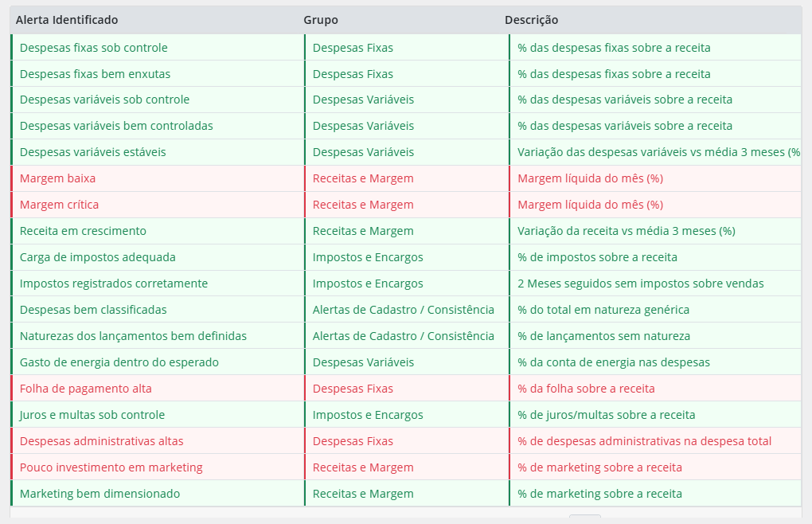Click the '% de lançamentos sem natureza' description cell

coord(603,336)
